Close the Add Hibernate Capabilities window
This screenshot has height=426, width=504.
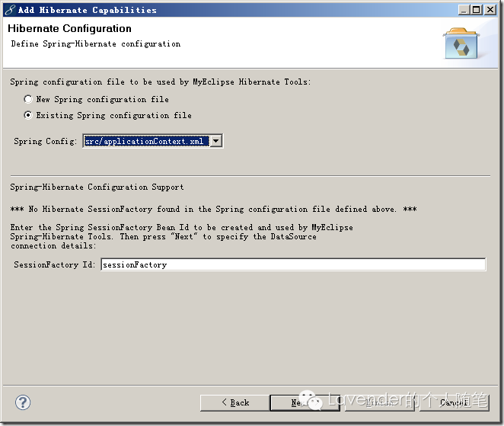(490, 10)
